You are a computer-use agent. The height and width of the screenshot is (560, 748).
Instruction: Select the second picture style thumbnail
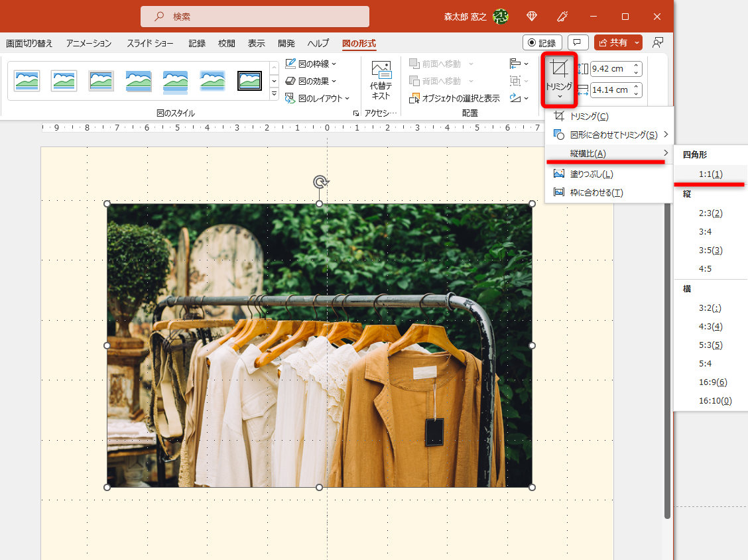click(x=64, y=81)
